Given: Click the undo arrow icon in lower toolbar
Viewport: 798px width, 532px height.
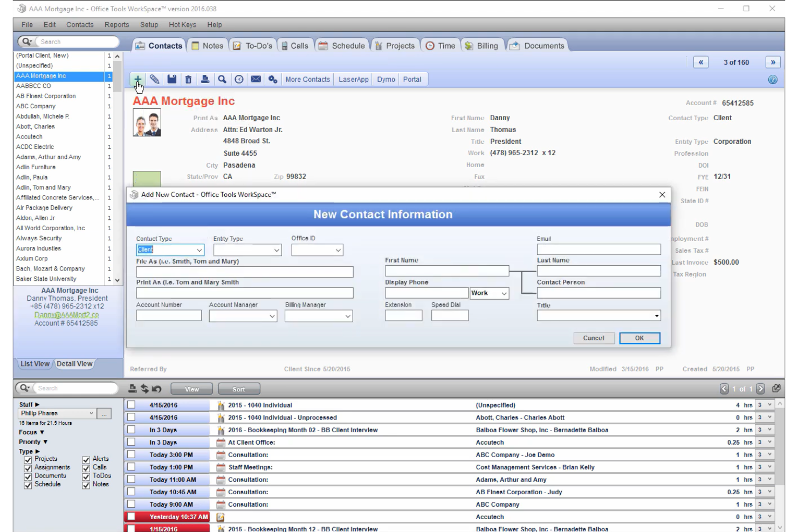Looking at the screenshot, I should click(x=157, y=389).
